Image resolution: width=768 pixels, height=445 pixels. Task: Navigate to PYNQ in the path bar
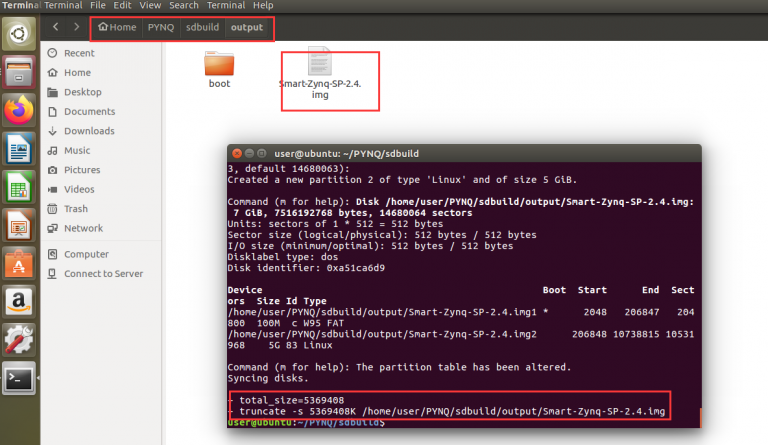160,27
